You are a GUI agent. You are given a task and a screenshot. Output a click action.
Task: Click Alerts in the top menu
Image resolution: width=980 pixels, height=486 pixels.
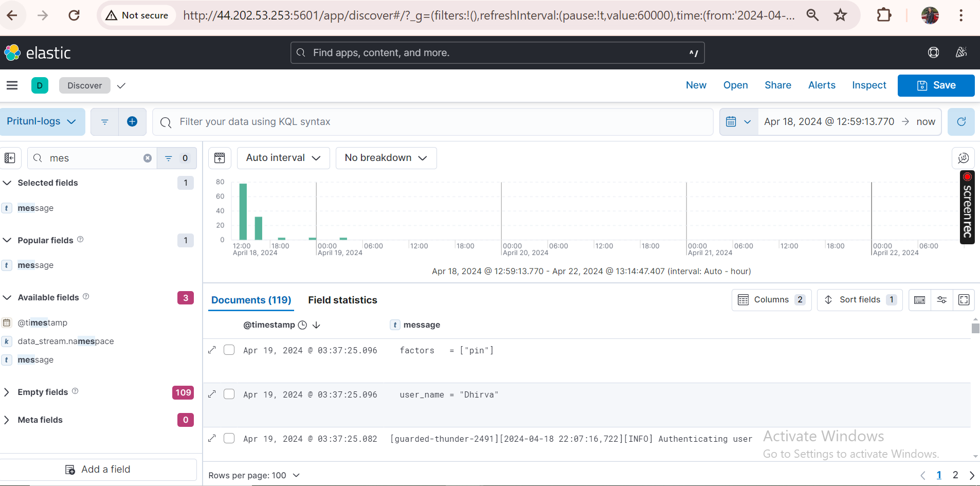coord(822,85)
